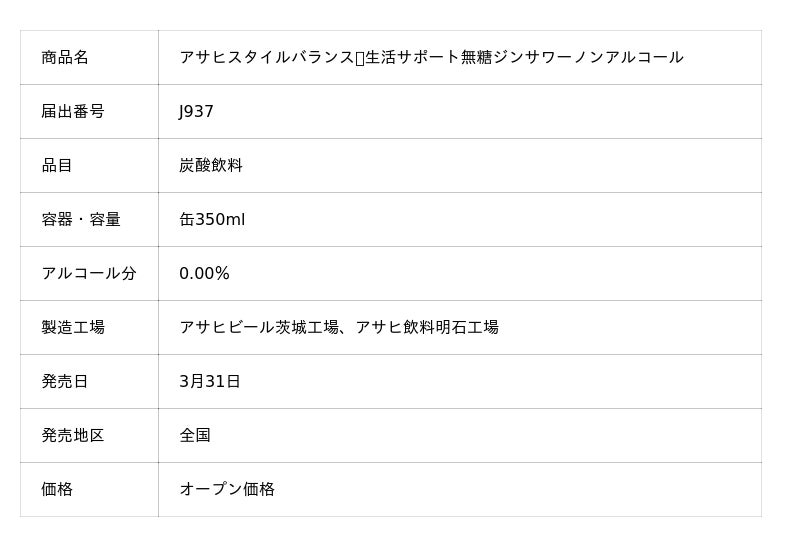
Task: Click the 容器・容量 label cell
Action: [x=81, y=219]
